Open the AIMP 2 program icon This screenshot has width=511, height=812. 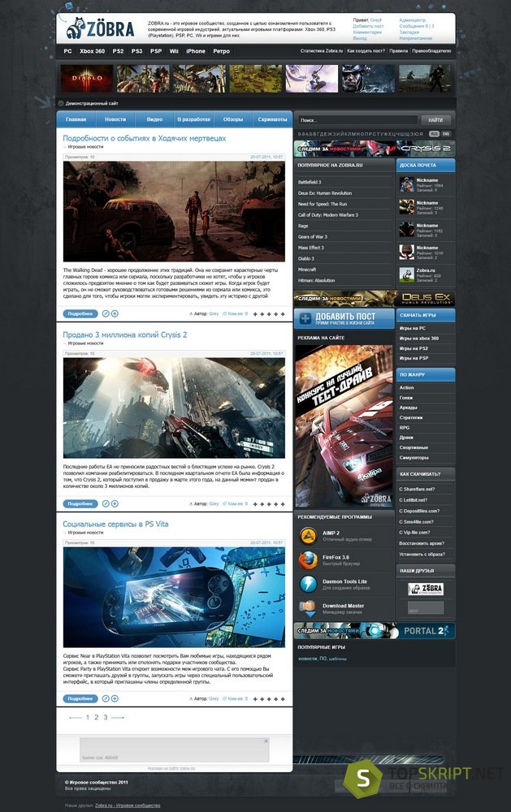[308, 535]
